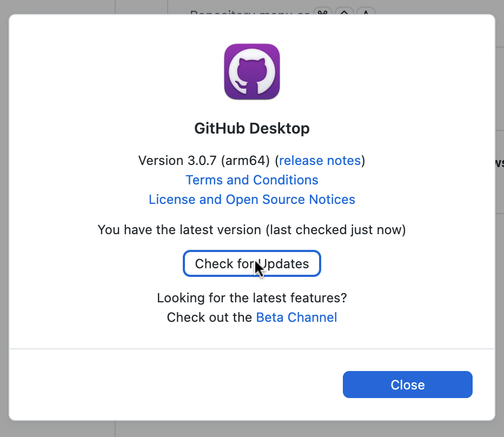Open License and Open Source Notices

pyautogui.click(x=252, y=200)
